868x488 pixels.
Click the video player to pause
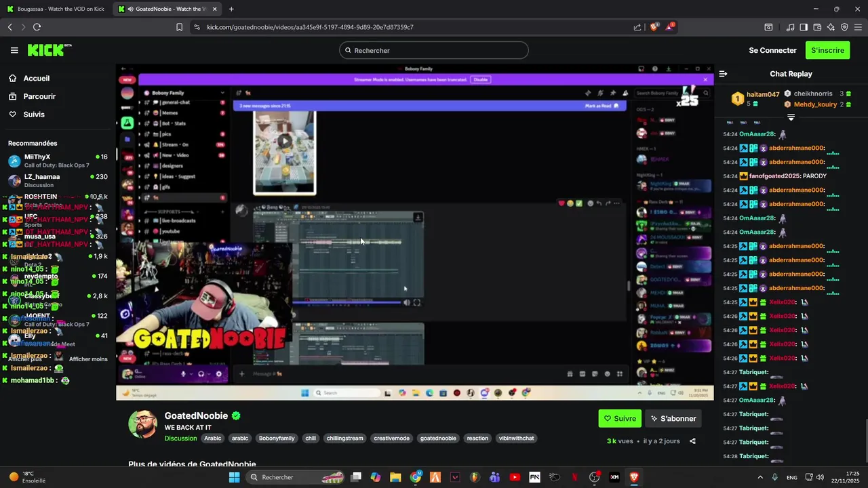click(414, 232)
